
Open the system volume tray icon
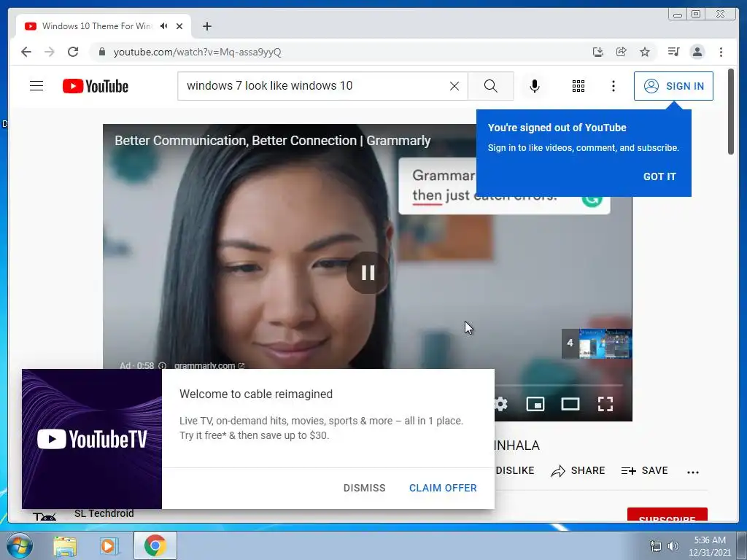673,546
